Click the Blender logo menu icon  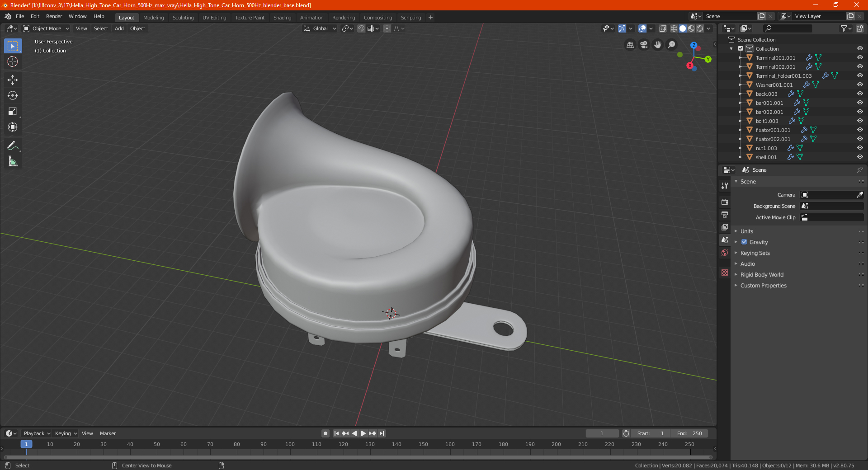pos(8,16)
